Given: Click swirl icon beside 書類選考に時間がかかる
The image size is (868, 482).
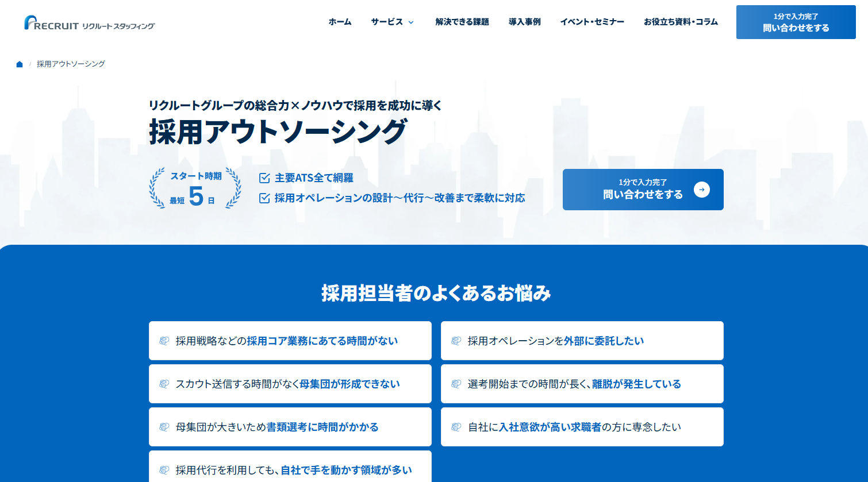Looking at the screenshot, I should tap(164, 427).
